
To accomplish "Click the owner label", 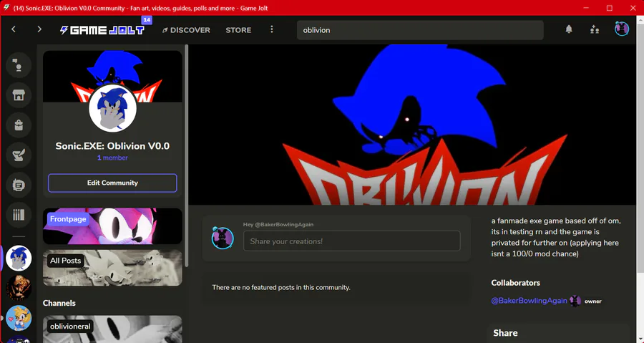I will 593,301.
